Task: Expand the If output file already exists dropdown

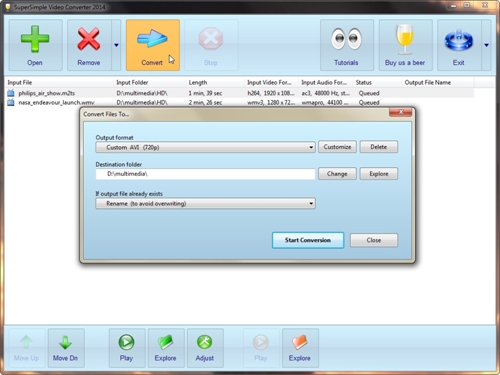Action: pos(205,203)
